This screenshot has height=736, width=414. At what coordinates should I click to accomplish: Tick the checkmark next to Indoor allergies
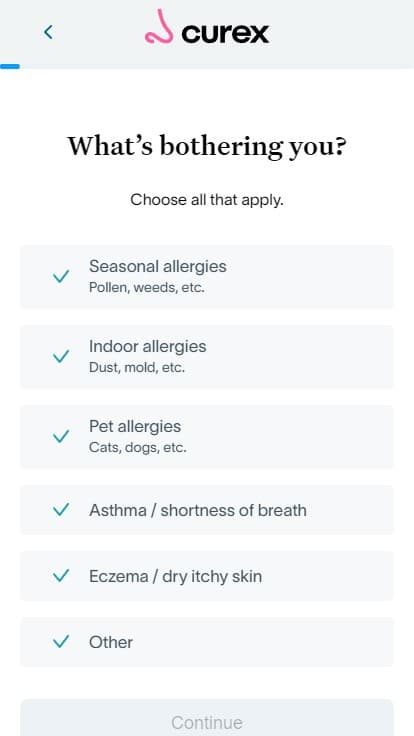61,356
